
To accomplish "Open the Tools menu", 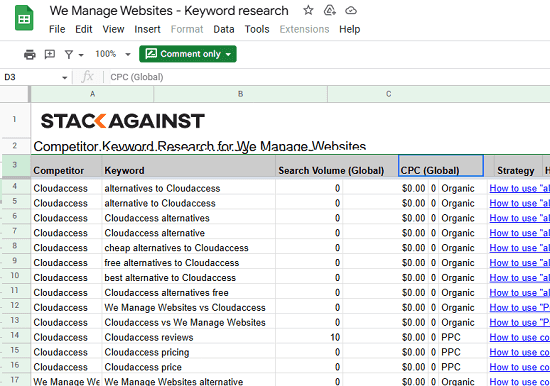I will pyautogui.click(x=257, y=29).
